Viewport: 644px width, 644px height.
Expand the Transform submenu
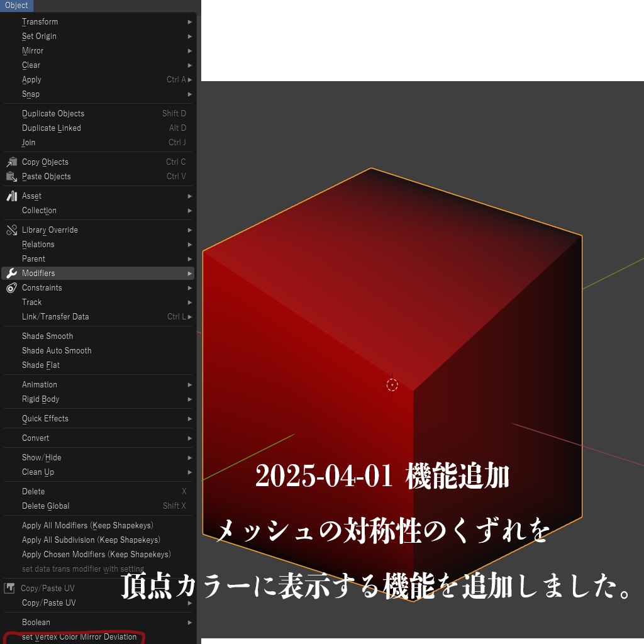[x=40, y=21]
